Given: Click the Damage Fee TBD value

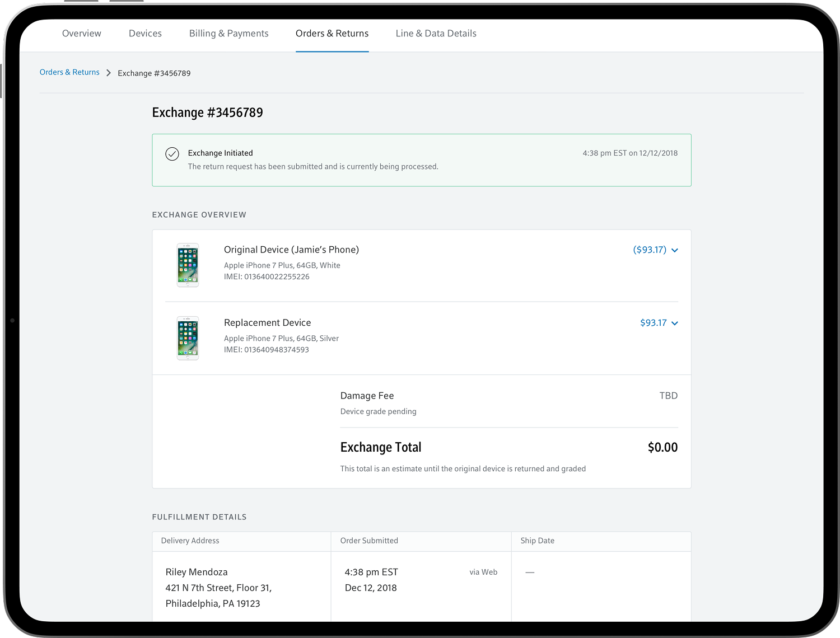Looking at the screenshot, I should [x=668, y=396].
